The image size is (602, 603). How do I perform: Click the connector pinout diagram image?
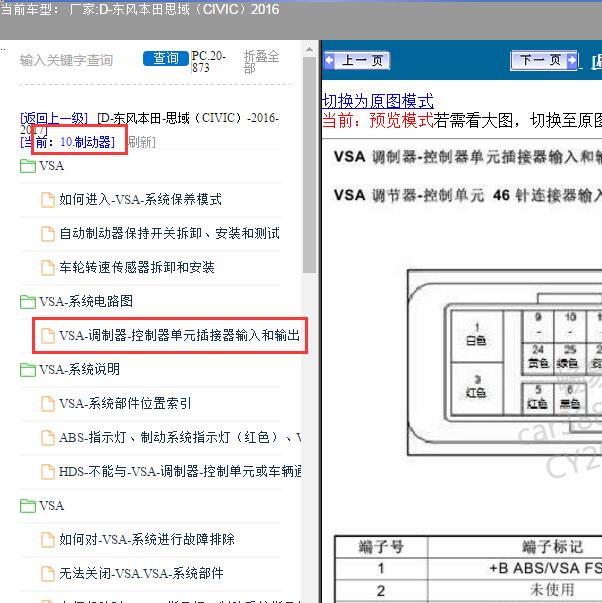(504, 362)
